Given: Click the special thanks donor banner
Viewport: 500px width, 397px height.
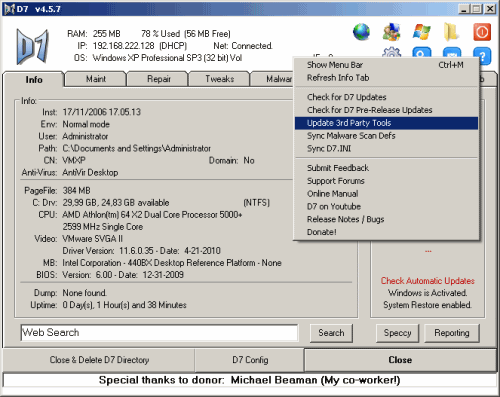Looking at the screenshot, I should click(249, 380).
